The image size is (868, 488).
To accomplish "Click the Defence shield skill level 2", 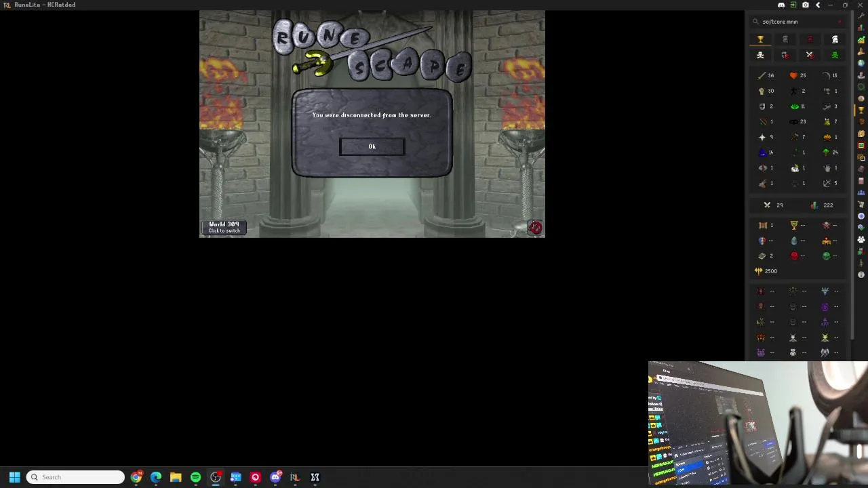I will 766,106.
